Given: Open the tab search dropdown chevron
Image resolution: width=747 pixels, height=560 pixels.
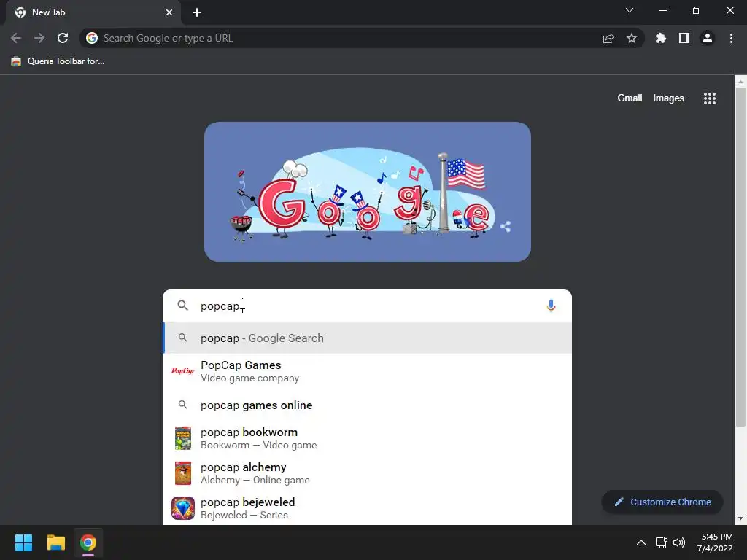Looking at the screenshot, I should click(630, 10).
